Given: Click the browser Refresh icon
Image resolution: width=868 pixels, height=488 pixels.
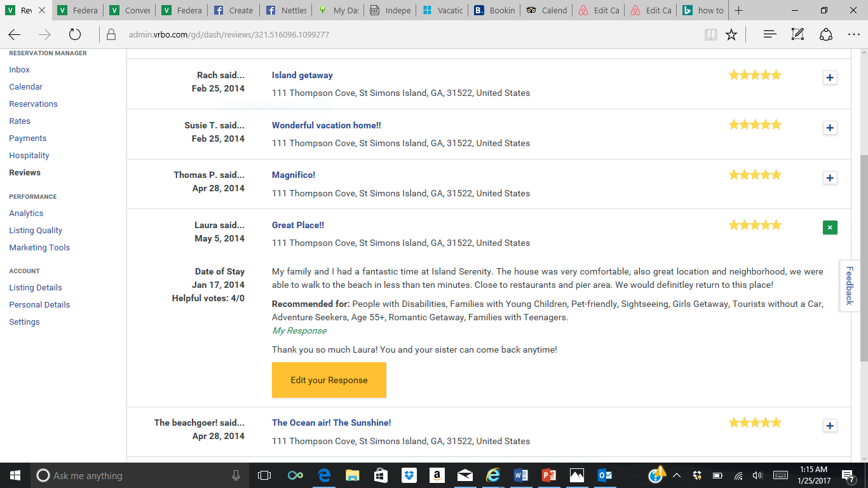Looking at the screenshot, I should point(75,35).
